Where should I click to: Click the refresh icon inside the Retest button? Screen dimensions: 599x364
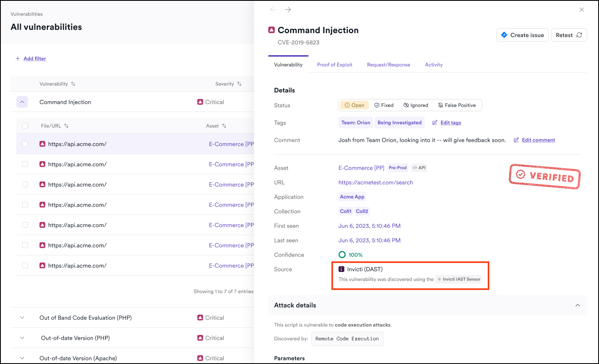[579, 35]
